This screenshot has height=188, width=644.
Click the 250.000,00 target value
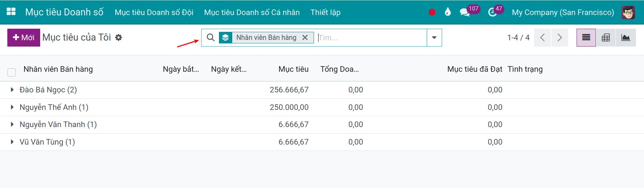click(289, 107)
